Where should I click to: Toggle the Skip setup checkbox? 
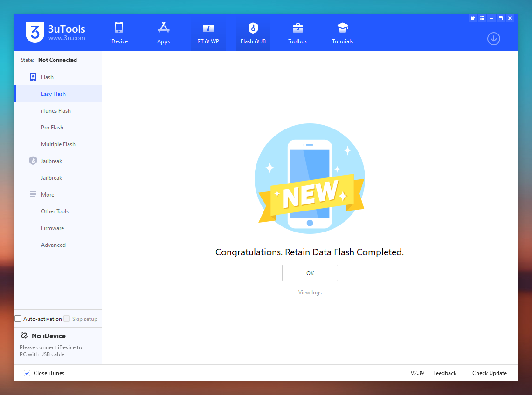[67, 319]
